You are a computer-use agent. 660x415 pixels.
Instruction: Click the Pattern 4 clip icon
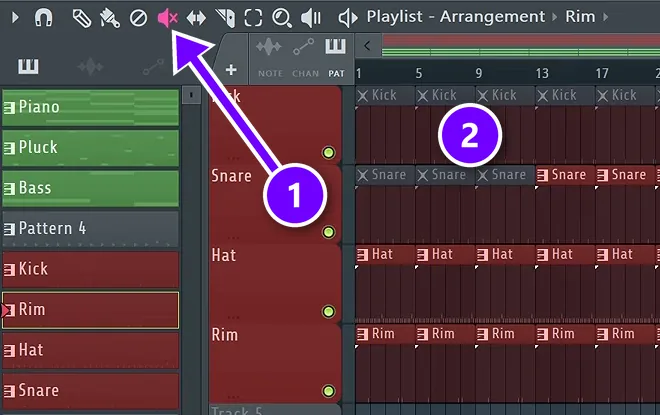tap(9, 229)
